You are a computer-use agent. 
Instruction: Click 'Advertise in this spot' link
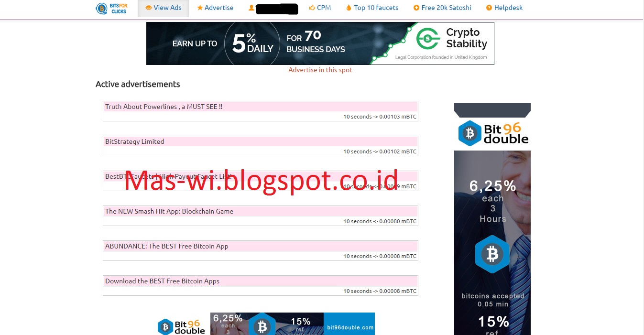(320, 70)
